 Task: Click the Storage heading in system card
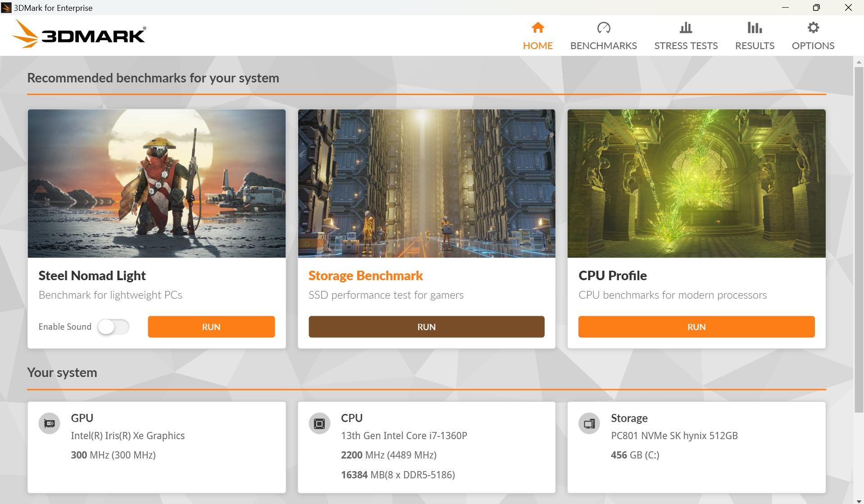(629, 418)
